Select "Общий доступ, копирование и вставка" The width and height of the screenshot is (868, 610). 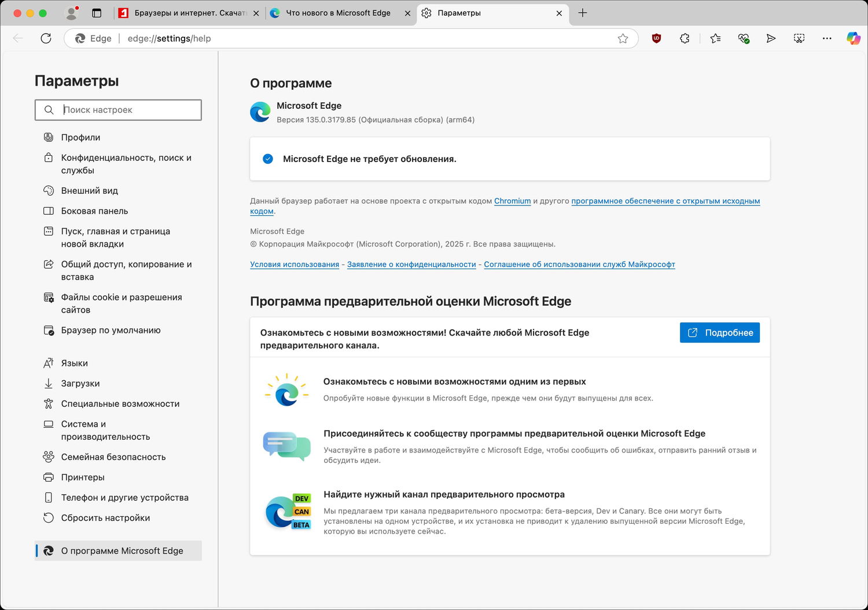(118, 271)
